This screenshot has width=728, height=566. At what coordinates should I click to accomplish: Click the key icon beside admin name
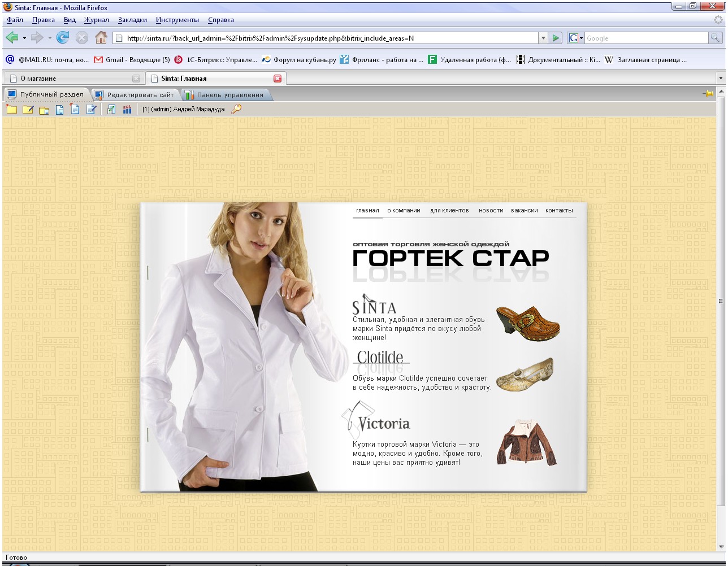point(236,109)
